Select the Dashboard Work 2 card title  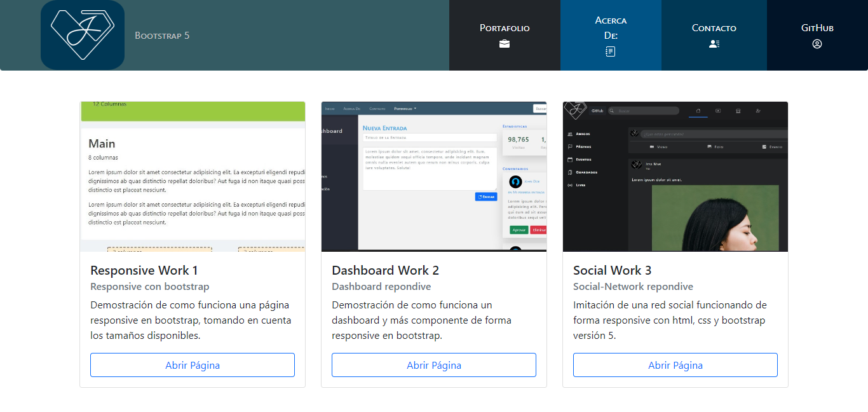tap(385, 270)
